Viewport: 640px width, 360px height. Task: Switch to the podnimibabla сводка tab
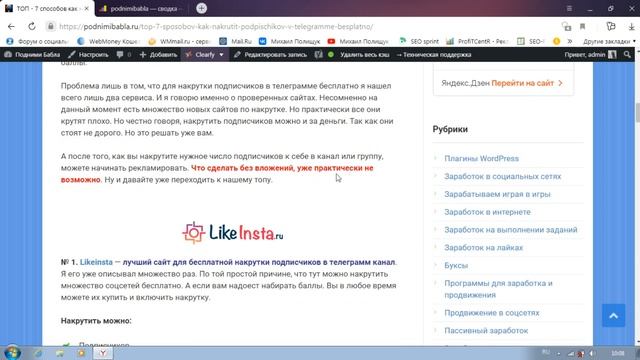[142, 8]
